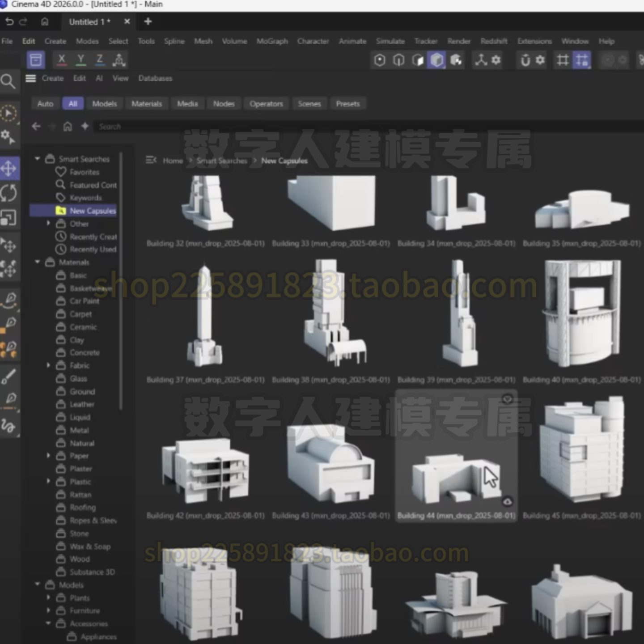
Task: Click the Asset Browser search field
Action: click(x=369, y=127)
